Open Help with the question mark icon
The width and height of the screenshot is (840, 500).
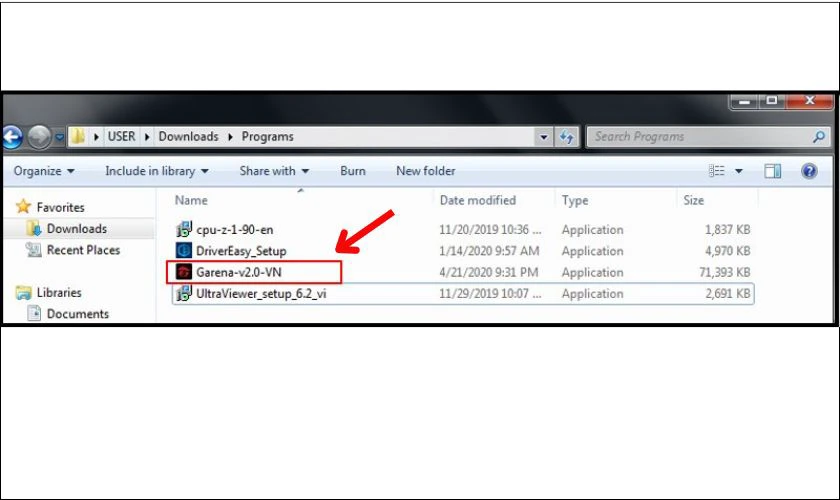coord(809,171)
